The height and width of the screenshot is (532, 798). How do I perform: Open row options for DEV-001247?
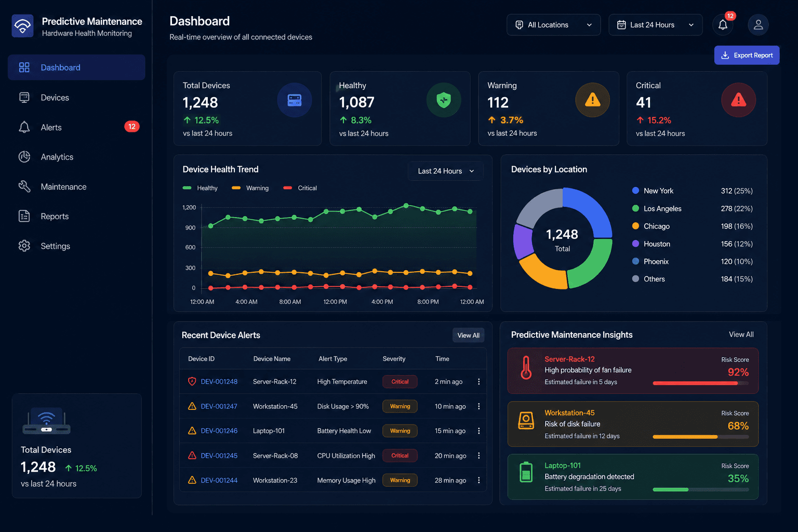pyautogui.click(x=478, y=406)
